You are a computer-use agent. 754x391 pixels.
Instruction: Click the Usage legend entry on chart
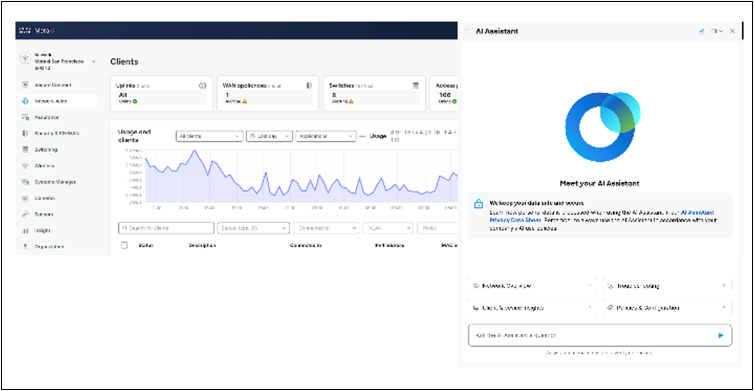pyautogui.click(x=373, y=136)
